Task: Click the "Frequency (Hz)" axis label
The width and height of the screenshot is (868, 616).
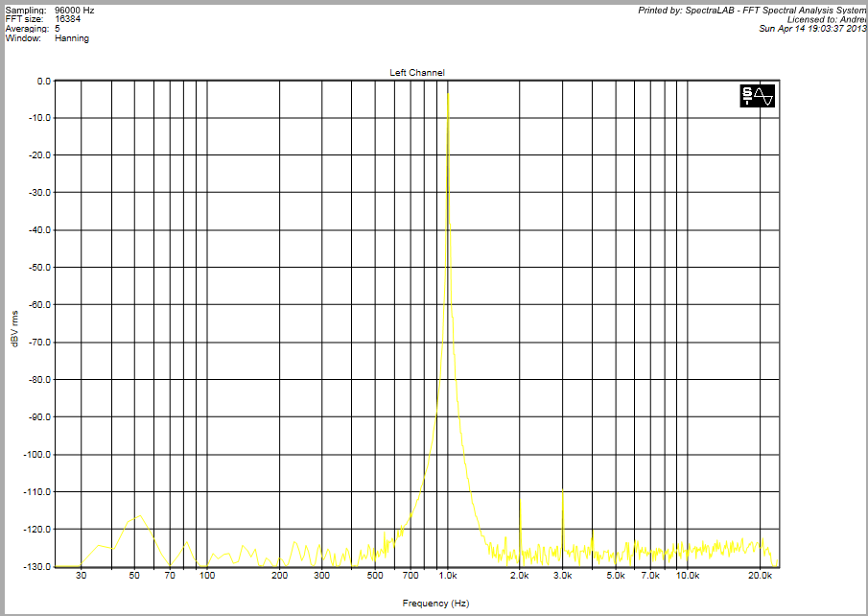Action: 435,604
